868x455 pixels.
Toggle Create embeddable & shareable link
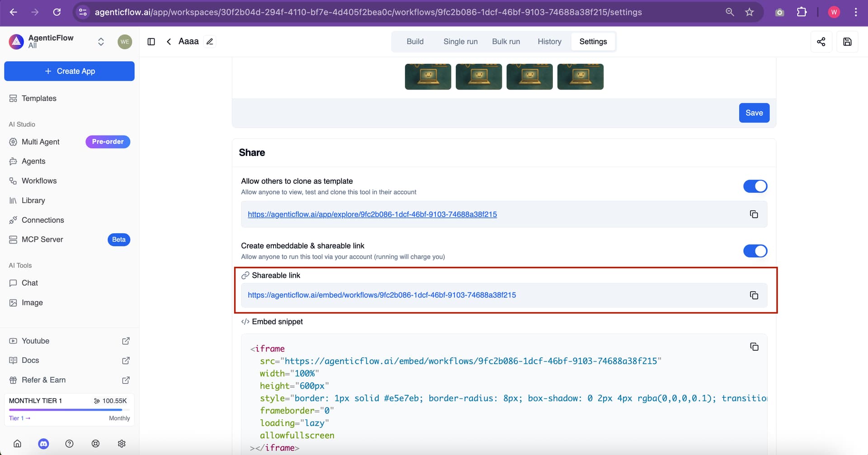tap(755, 251)
